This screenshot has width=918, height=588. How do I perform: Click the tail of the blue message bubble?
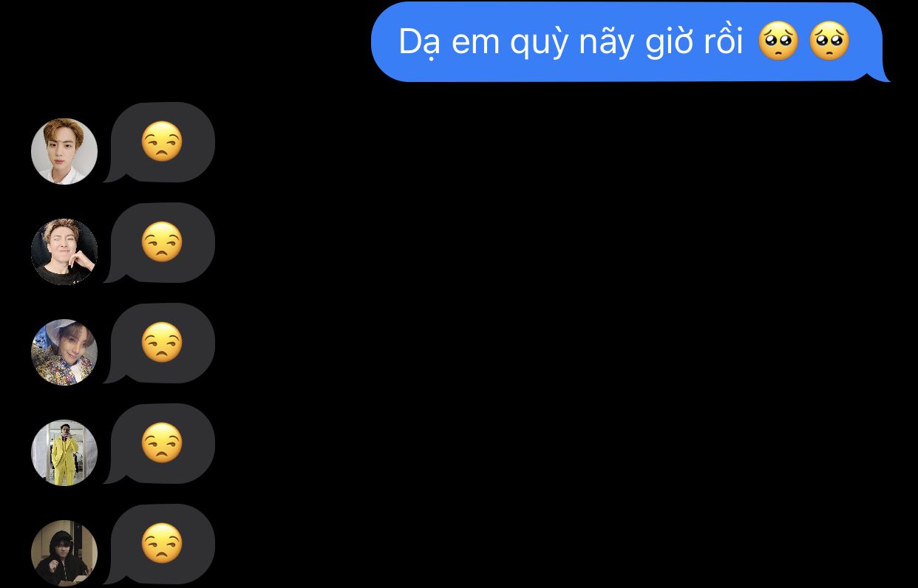coord(882,74)
